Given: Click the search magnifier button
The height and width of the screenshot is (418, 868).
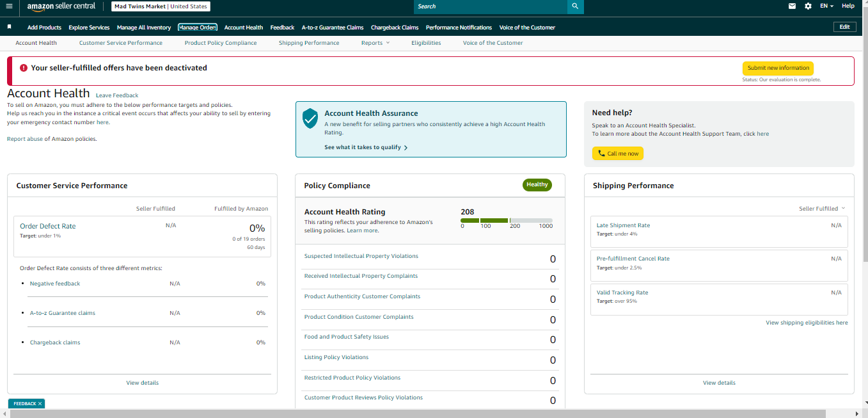Looking at the screenshot, I should click(575, 6).
